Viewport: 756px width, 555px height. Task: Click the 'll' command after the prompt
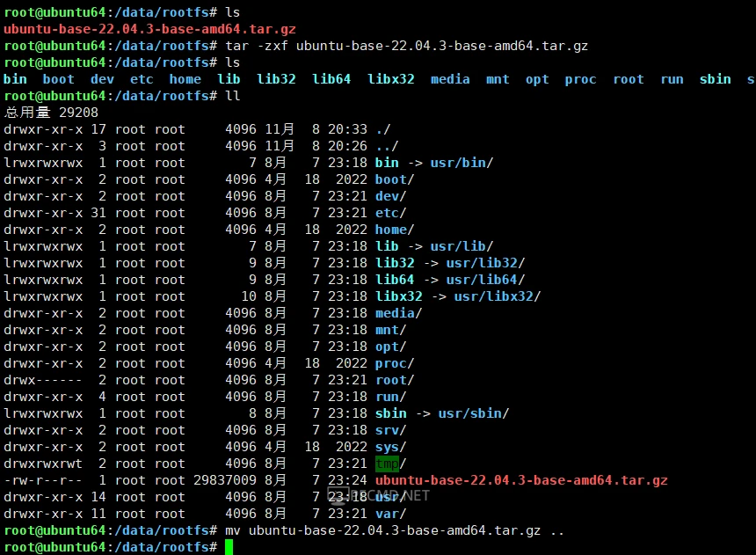pos(232,96)
